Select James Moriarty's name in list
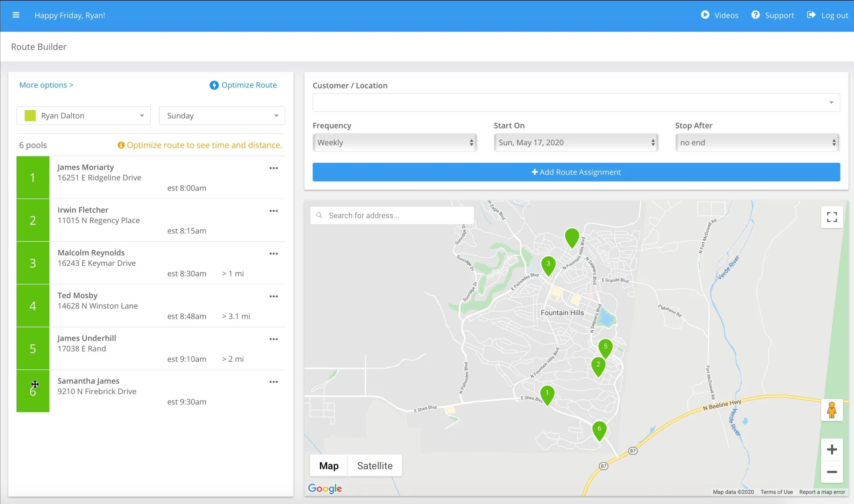This screenshot has width=854, height=504. click(x=85, y=167)
